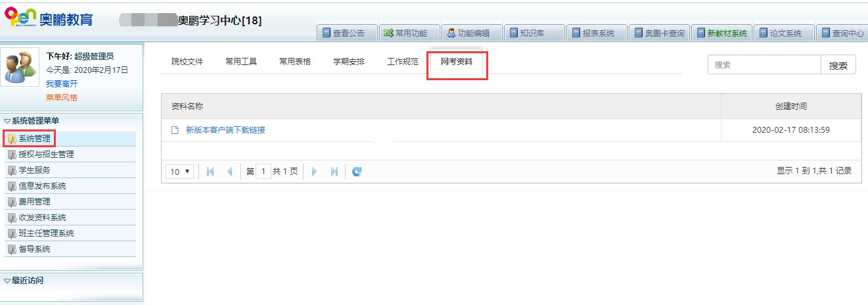Switch to the 院校文件 tab

[187, 62]
